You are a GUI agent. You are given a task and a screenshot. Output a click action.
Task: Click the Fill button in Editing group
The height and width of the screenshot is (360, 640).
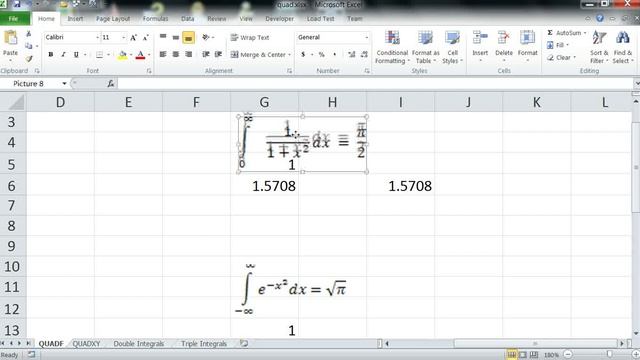558,45
